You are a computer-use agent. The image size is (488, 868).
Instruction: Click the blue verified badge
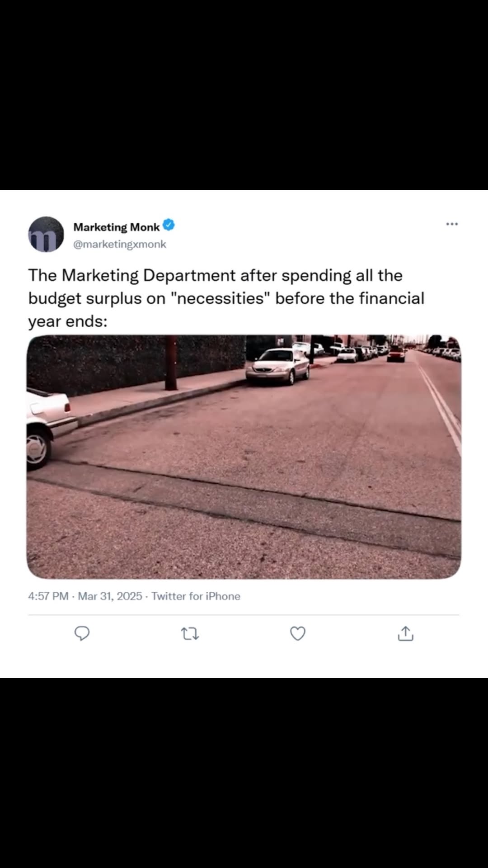coord(169,225)
